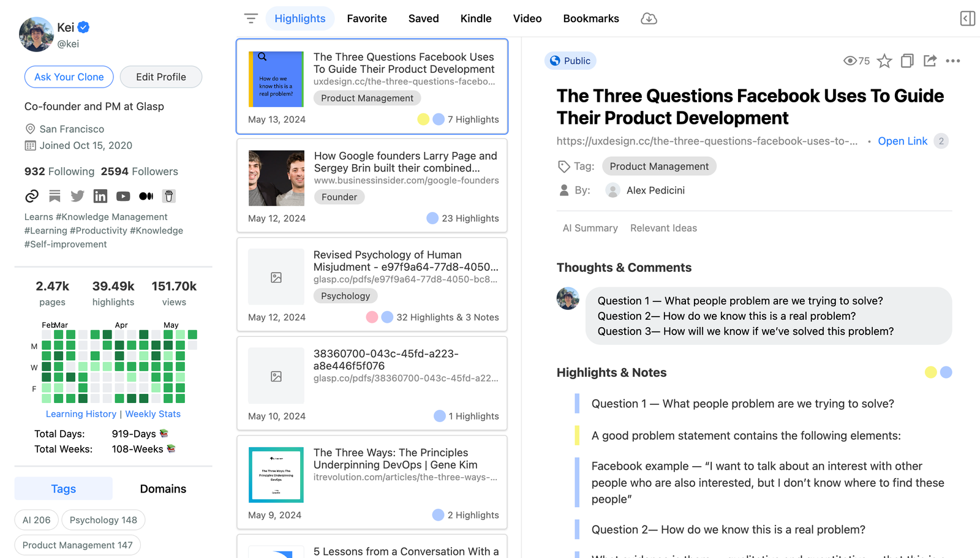Click the tag icon beside Tag label
The image size is (980, 558).
tap(563, 167)
